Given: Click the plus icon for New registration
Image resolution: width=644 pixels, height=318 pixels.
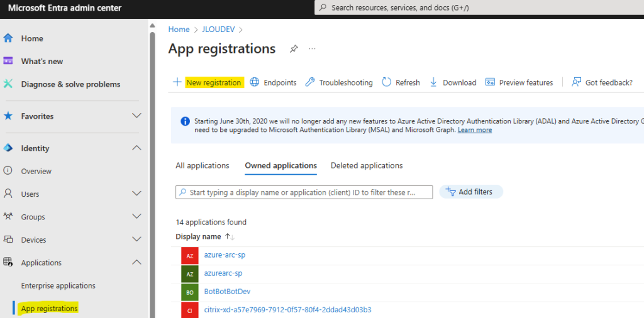Looking at the screenshot, I should click(177, 82).
